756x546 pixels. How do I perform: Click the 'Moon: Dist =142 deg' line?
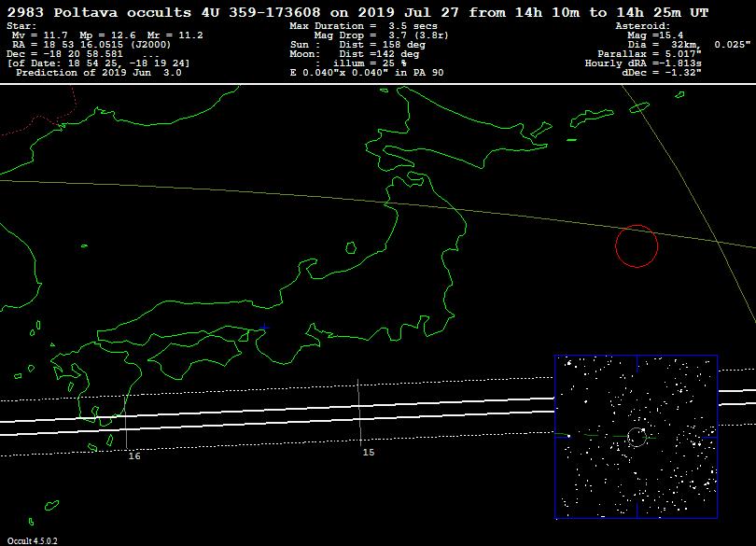(355, 54)
